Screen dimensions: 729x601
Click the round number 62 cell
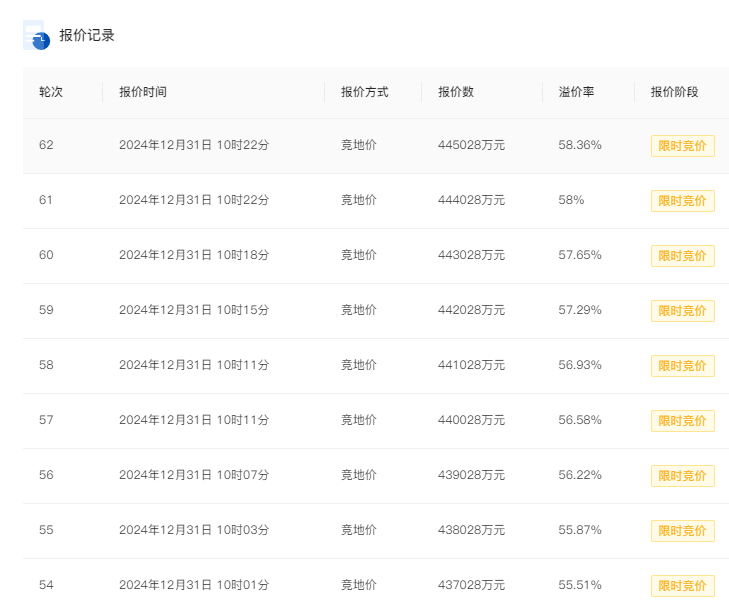coord(46,145)
